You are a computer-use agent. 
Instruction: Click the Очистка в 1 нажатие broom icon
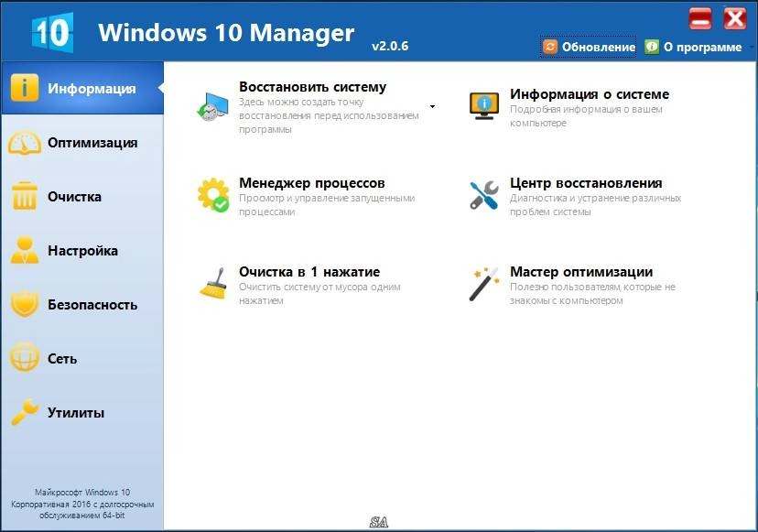(x=214, y=284)
